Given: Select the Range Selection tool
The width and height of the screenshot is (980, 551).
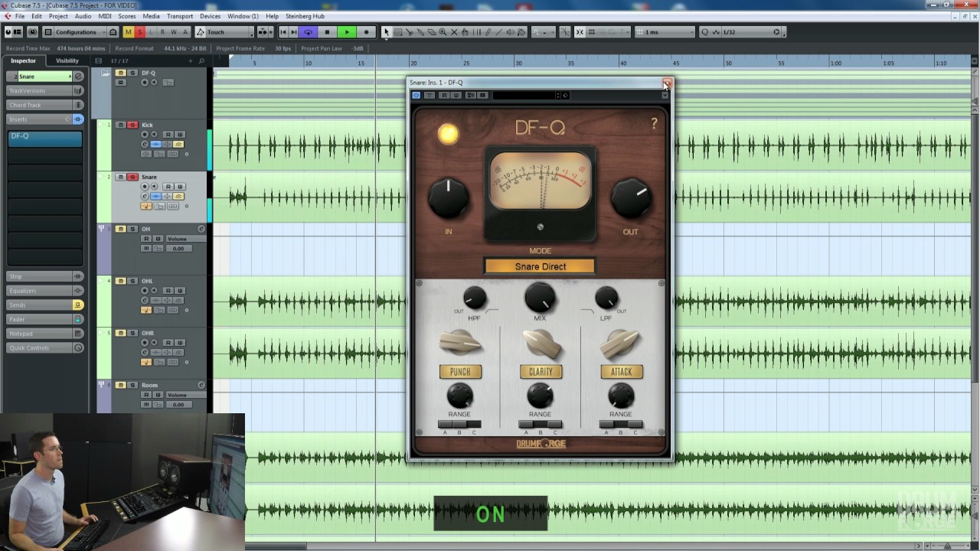Looking at the screenshot, I should (x=398, y=32).
